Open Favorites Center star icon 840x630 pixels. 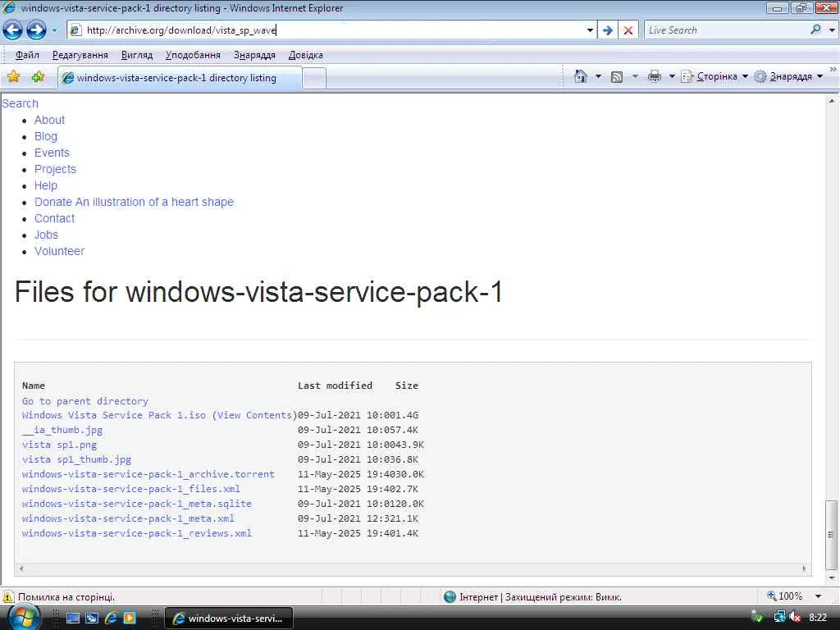(13, 77)
